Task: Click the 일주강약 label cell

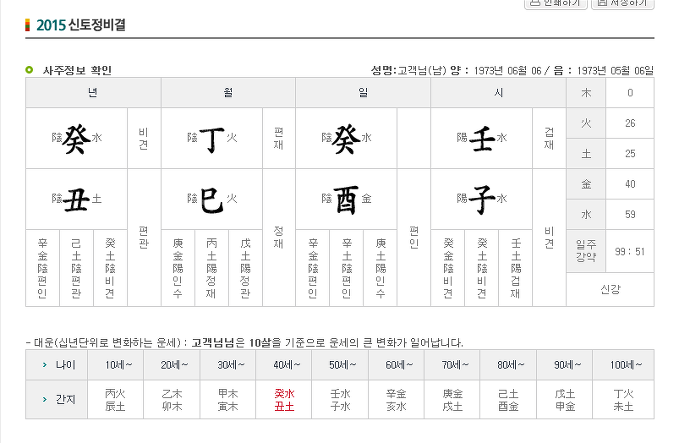Action: (x=586, y=251)
